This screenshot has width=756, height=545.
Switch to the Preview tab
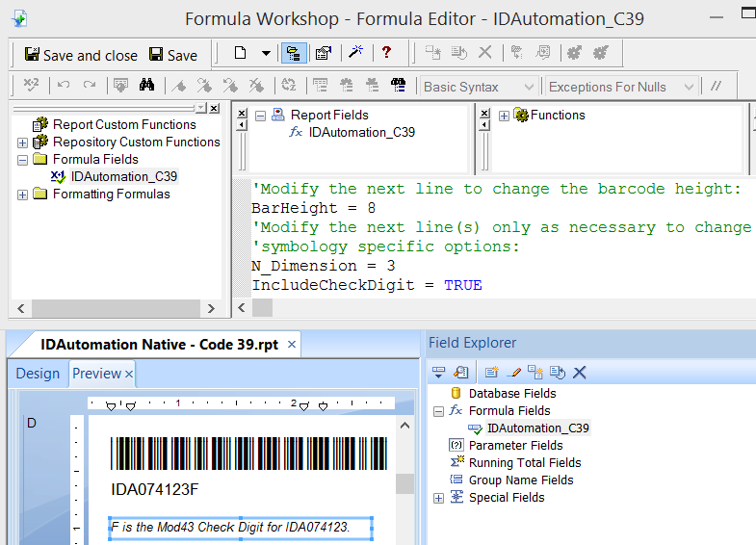pos(96,374)
